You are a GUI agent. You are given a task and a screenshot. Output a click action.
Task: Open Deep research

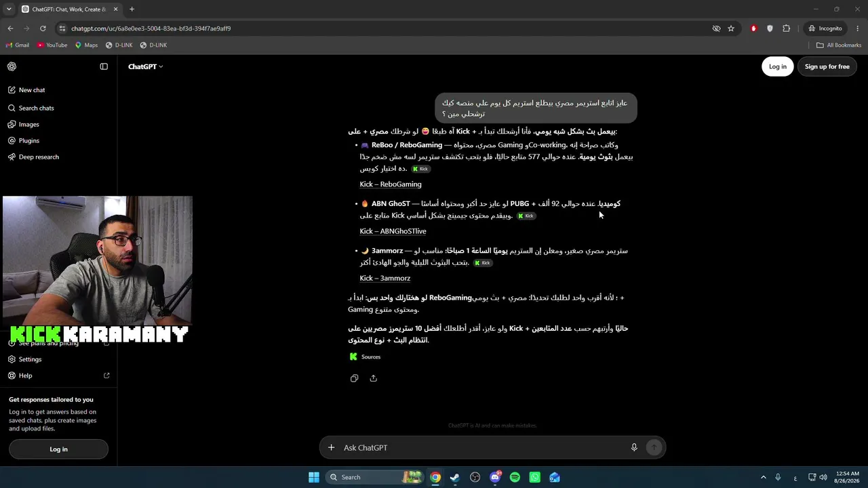(33, 157)
